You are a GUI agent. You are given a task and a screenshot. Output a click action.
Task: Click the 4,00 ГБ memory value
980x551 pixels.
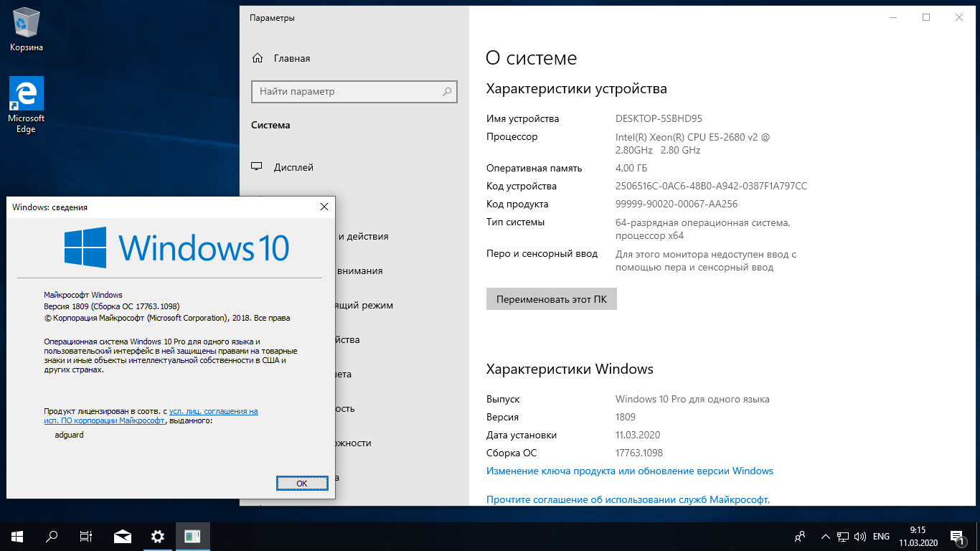[x=631, y=168]
